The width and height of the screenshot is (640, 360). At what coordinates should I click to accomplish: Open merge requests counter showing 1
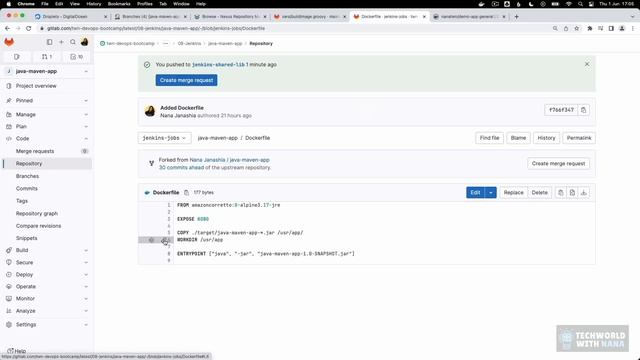[x=47, y=57]
